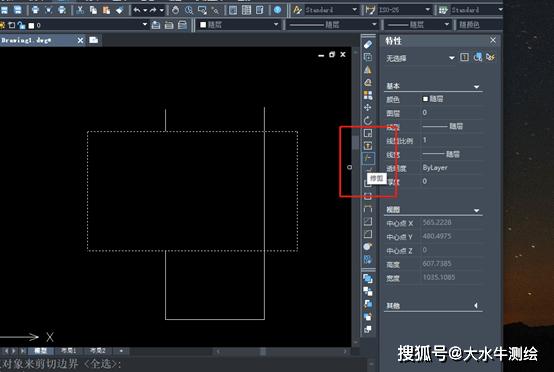Select the 布局1 layout tab

(x=69, y=351)
